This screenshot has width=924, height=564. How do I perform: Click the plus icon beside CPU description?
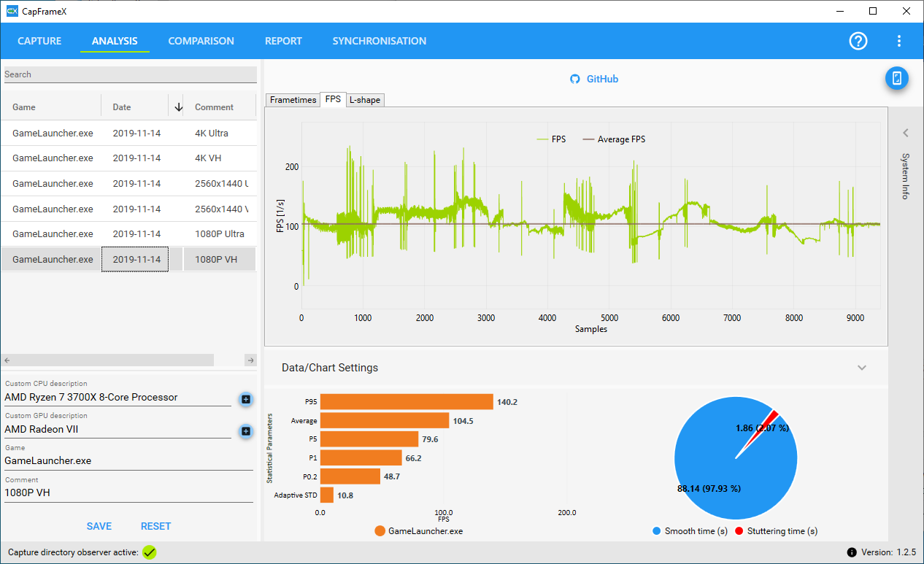[246, 399]
